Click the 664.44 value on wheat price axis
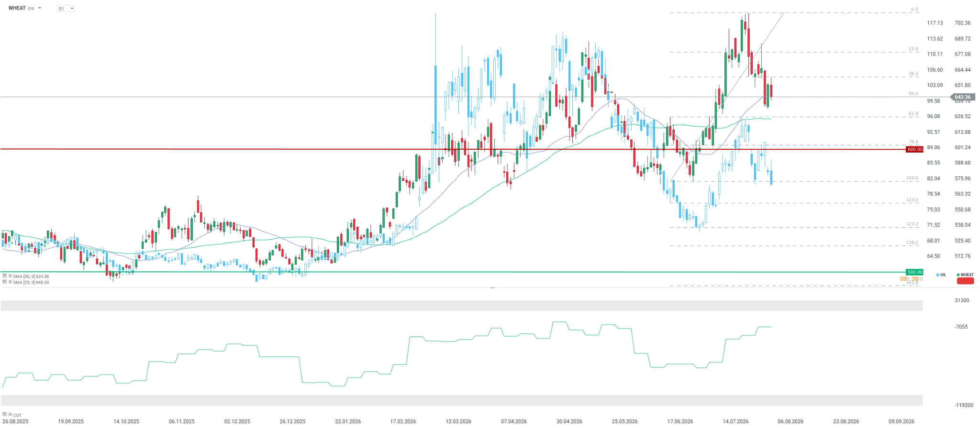The height and width of the screenshot is (429, 980). [x=963, y=70]
